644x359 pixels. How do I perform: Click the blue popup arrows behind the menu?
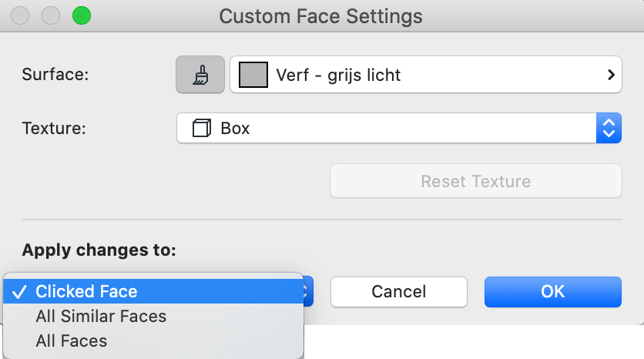pos(308,292)
